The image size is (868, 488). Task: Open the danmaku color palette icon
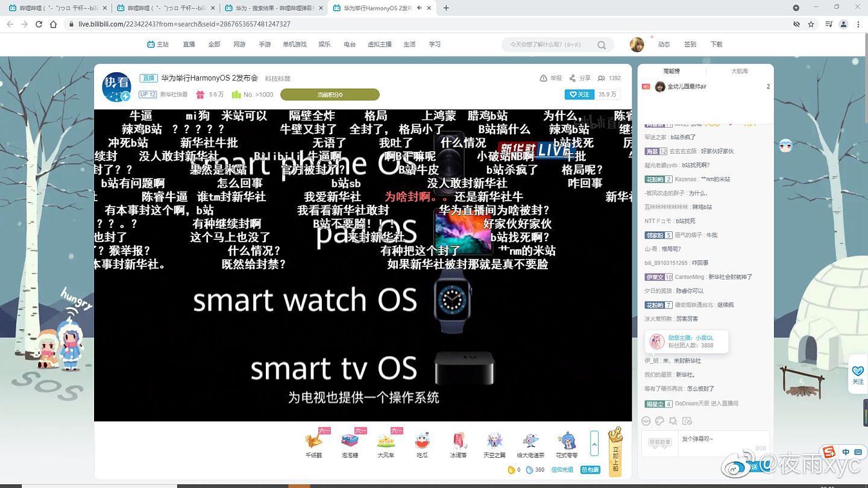[x=660, y=421]
